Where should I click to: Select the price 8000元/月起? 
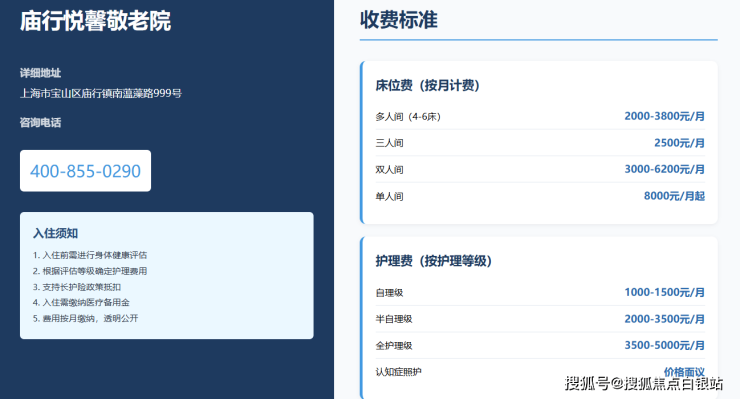coord(674,196)
